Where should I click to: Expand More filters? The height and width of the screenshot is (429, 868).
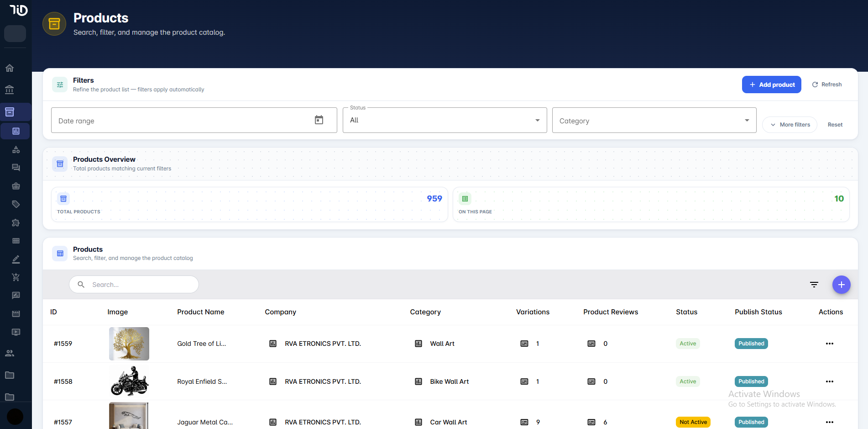click(790, 125)
